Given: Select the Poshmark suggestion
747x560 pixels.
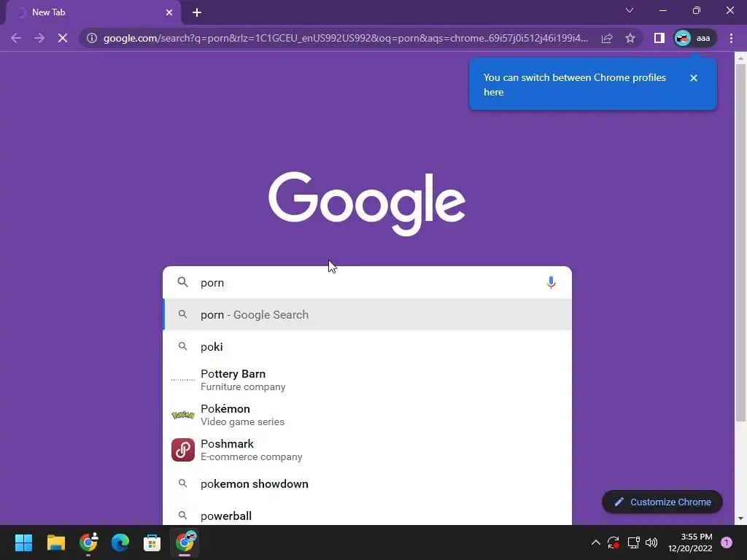Looking at the screenshot, I should tap(367, 449).
